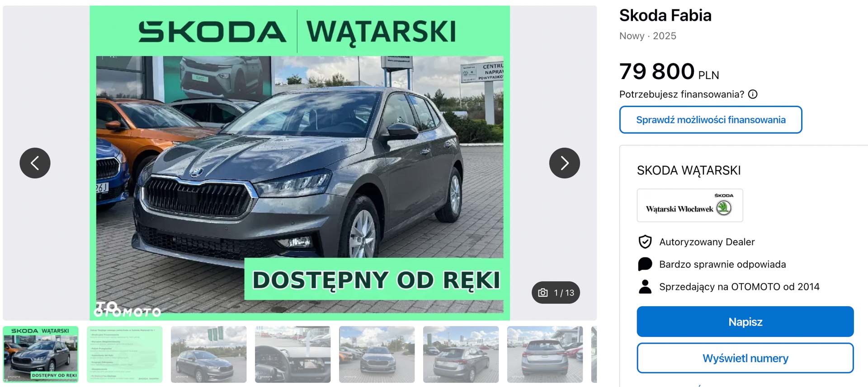This screenshot has height=387, width=868.
Task: Select the third thumbnail showing car side view
Action: point(209,354)
